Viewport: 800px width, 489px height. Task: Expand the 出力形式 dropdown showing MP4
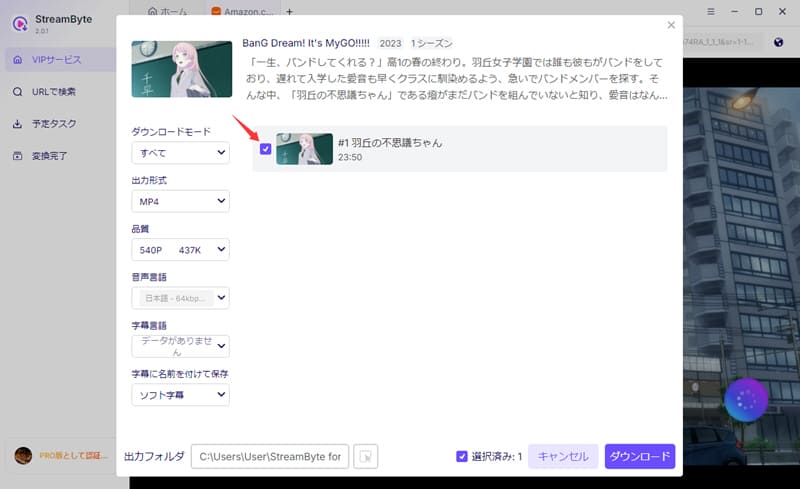180,201
